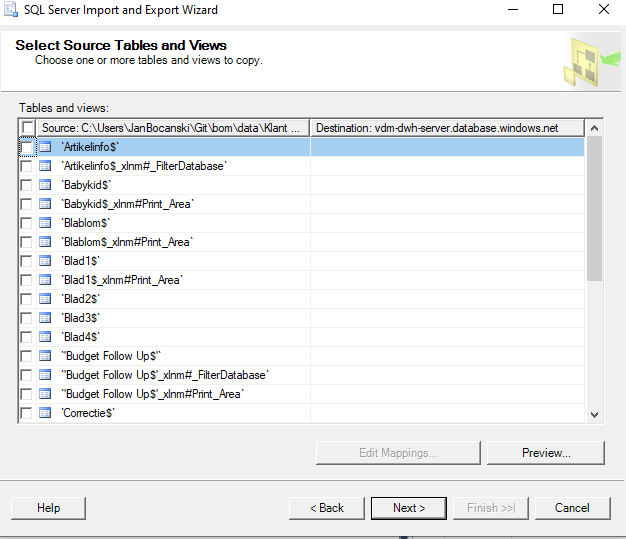Viewport: 626px width, 539px height.
Task: Select `Blad1$_xlnm#Print_Area` row text
Action: point(122,280)
